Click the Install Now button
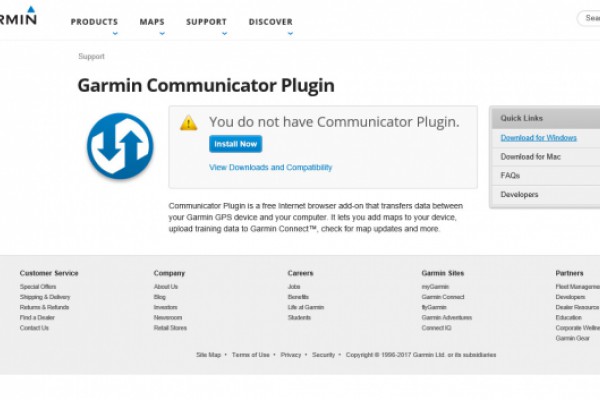600x400 pixels. click(235, 144)
